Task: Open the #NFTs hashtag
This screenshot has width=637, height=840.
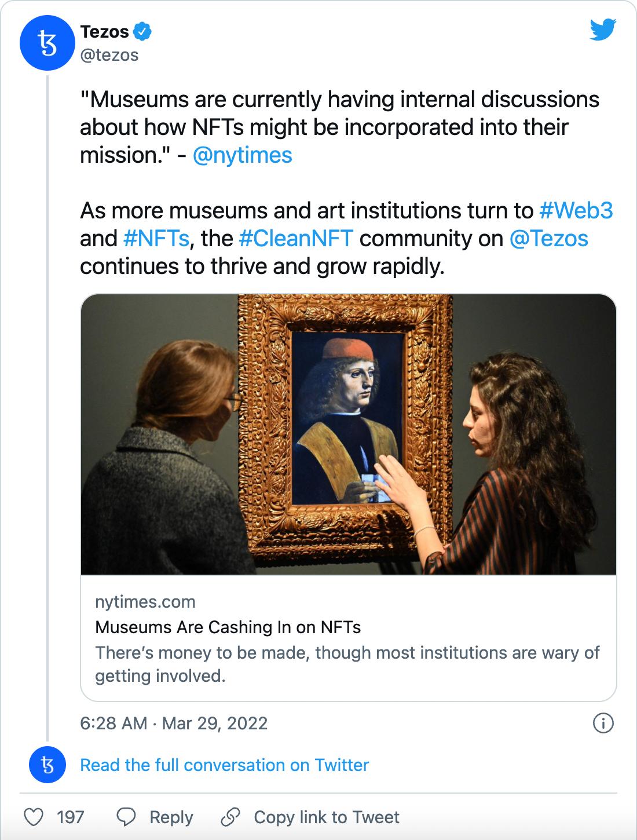Action: click(156, 239)
